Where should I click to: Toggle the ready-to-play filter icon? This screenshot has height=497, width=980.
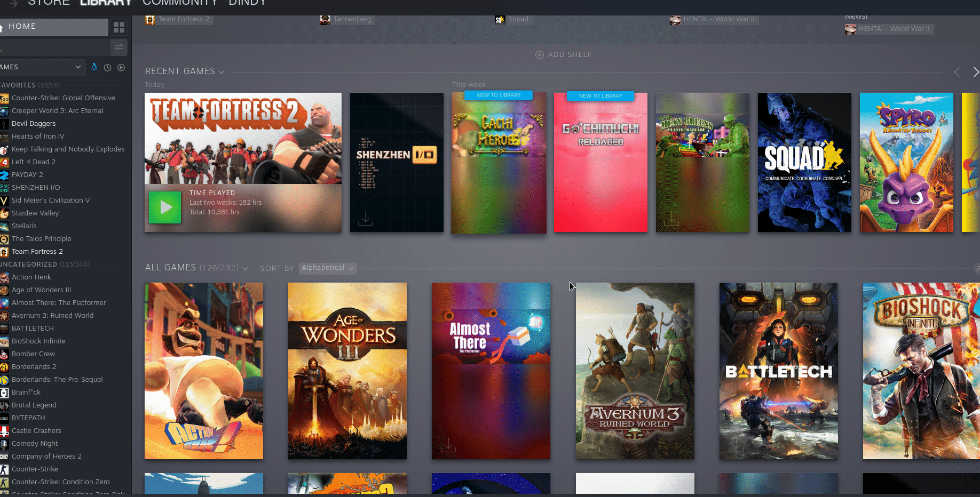(x=121, y=68)
